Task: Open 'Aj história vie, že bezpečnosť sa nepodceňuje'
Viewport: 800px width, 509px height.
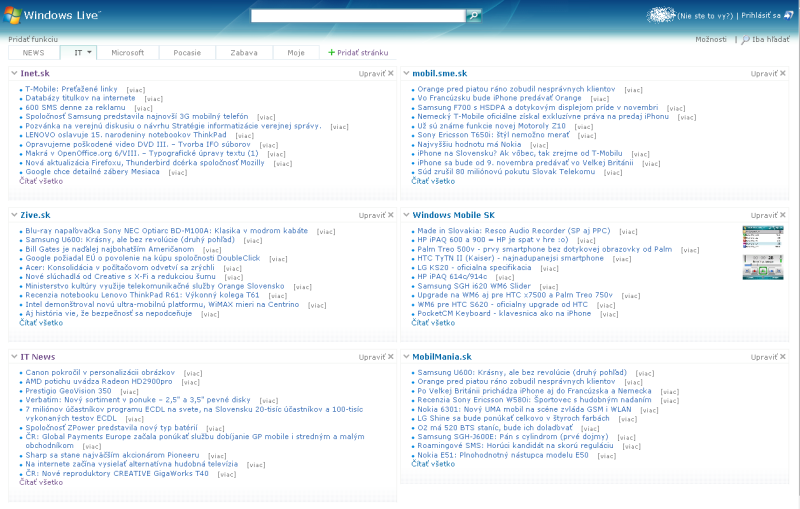Action: (x=109, y=313)
